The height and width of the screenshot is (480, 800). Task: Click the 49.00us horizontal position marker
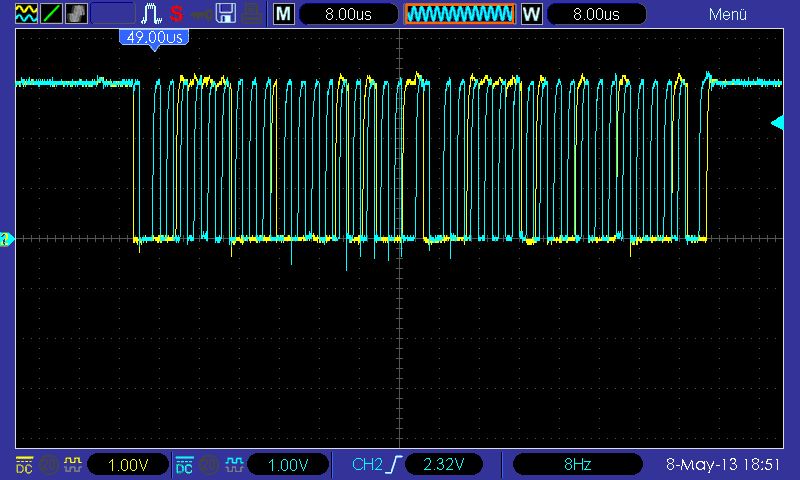pyautogui.click(x=154, y=37)
